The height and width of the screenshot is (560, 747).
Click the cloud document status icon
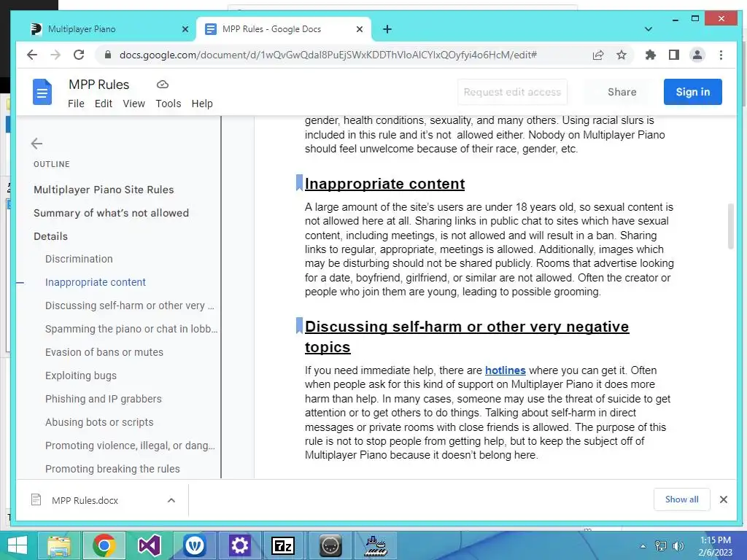click(x=163, y=85)
